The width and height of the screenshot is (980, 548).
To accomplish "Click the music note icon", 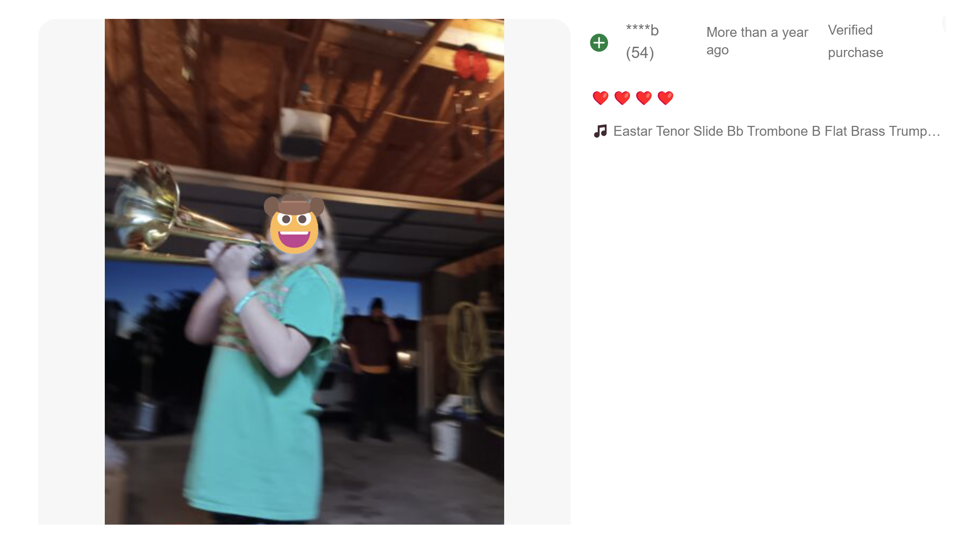I will click(600, 131).
